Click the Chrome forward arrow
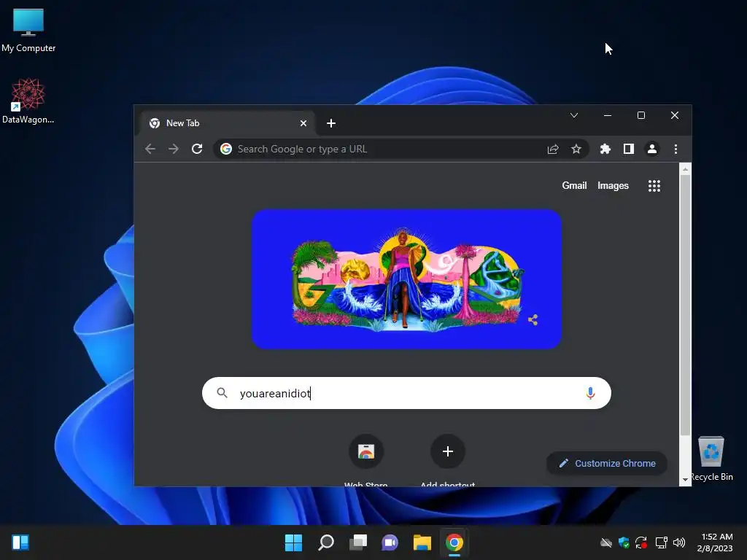This screenshot has height=560, width=747. coord(174,149)
